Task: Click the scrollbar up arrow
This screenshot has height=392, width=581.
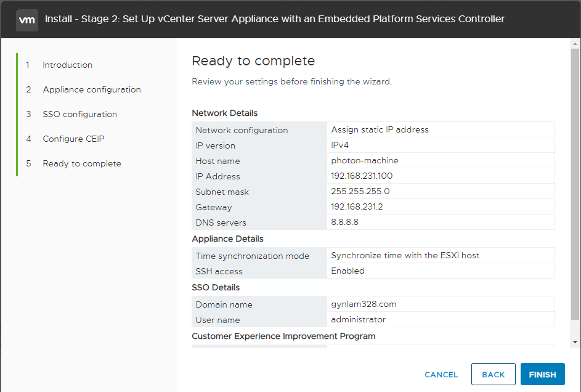Action: point(575,44)
